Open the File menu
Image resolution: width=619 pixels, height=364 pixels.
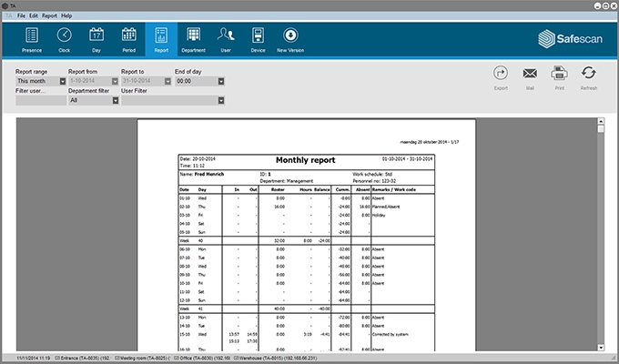(21, 16)
